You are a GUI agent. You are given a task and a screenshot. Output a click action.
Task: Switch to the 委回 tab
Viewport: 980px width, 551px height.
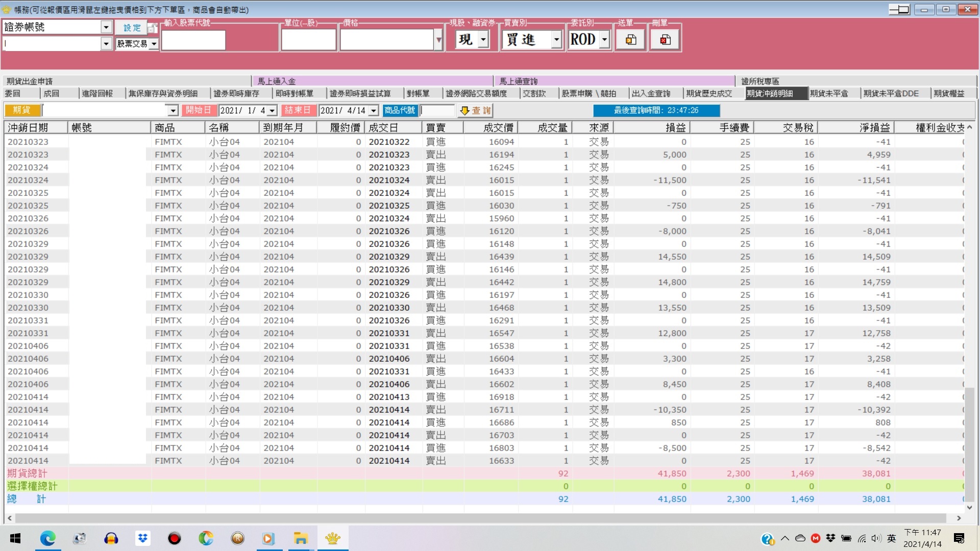[x=13, y=93]
